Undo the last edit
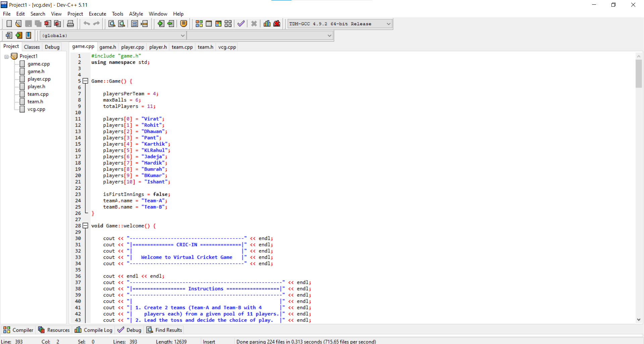The height and width of the screenshot is (344, 644). 87,23
